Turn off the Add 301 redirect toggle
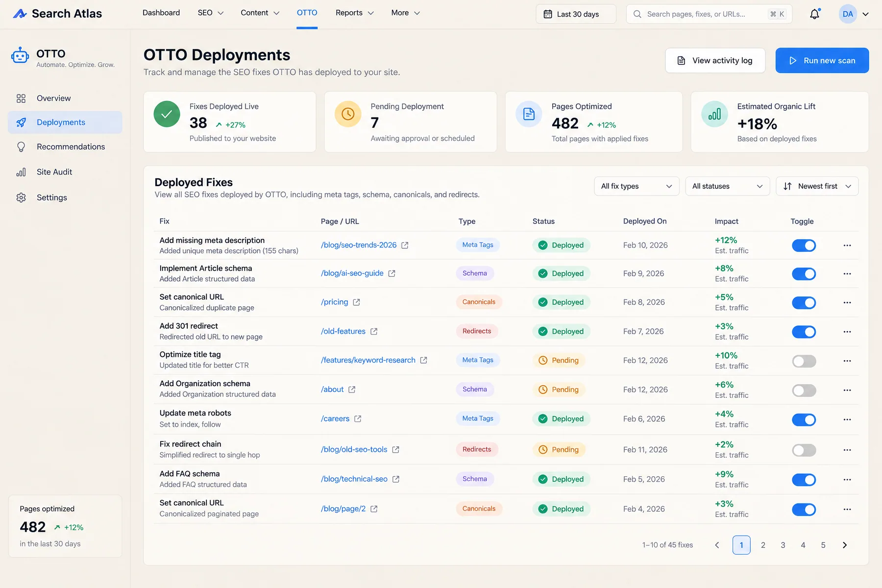This screenshot has height=588, width=882. click(804, 332)
